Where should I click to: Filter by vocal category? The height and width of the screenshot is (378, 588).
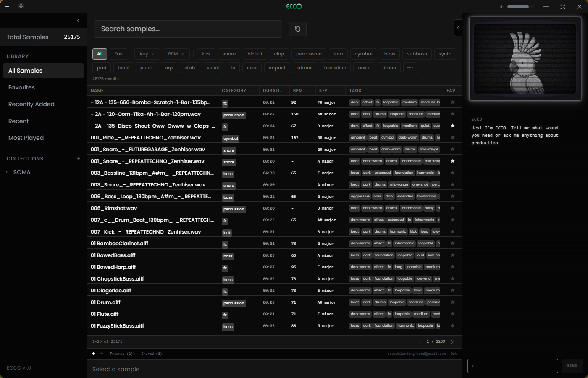[213, 68]
